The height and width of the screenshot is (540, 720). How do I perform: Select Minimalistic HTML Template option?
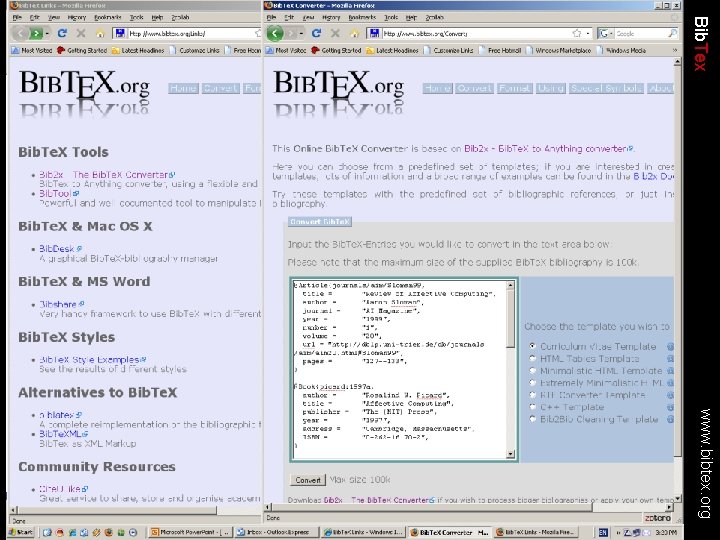[532, 371]
